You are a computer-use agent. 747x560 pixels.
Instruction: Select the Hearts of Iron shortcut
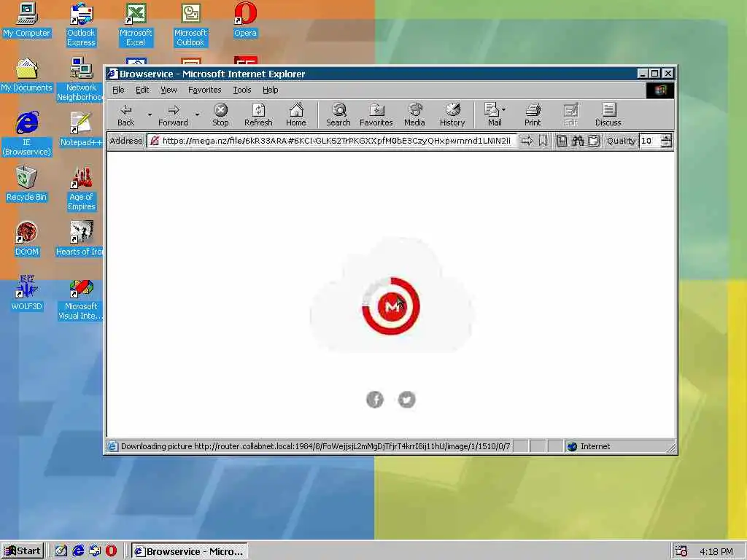pyautogui.click(x=80, y=239)
